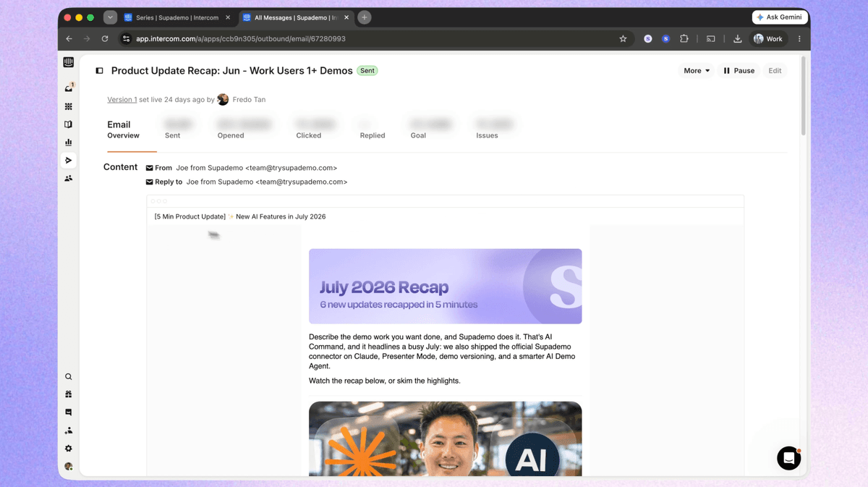This screenshot has height=487, width=868.
Task: Open the browser Extensions puzzle icon
Action: coord(684,39)
